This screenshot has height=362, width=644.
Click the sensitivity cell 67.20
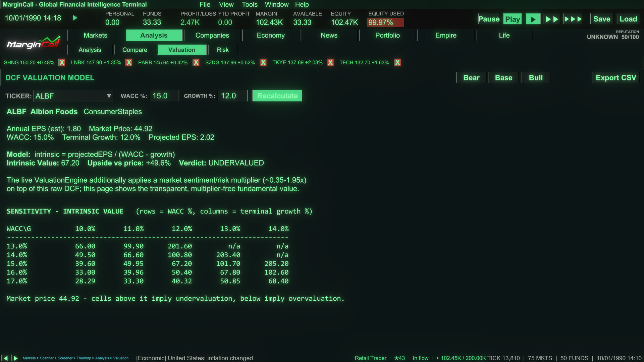182,264
